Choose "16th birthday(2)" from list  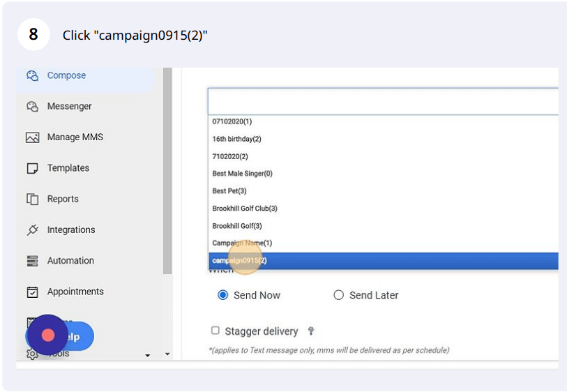click(236, 139)
